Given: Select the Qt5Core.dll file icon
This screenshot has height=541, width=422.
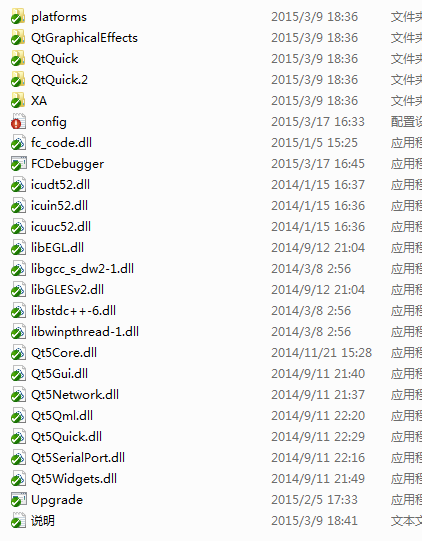Looking at the screenshot, I should [x=18, y=353].
